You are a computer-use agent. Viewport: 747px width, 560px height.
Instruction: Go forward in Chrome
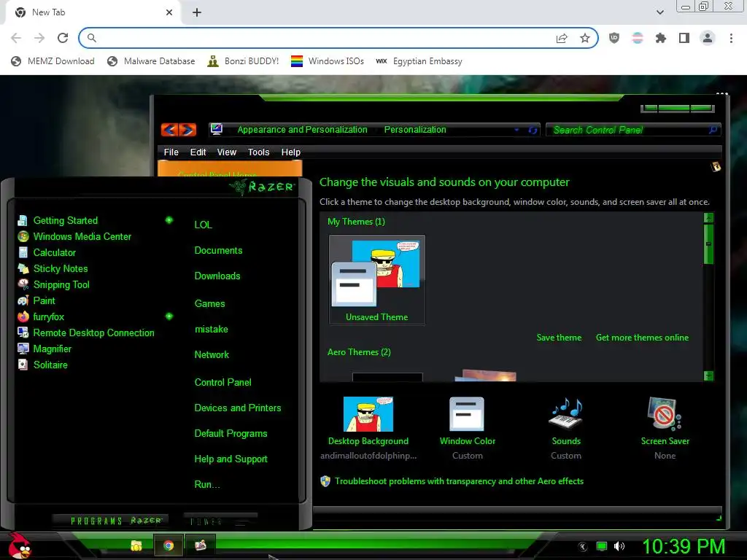(39, 38)
